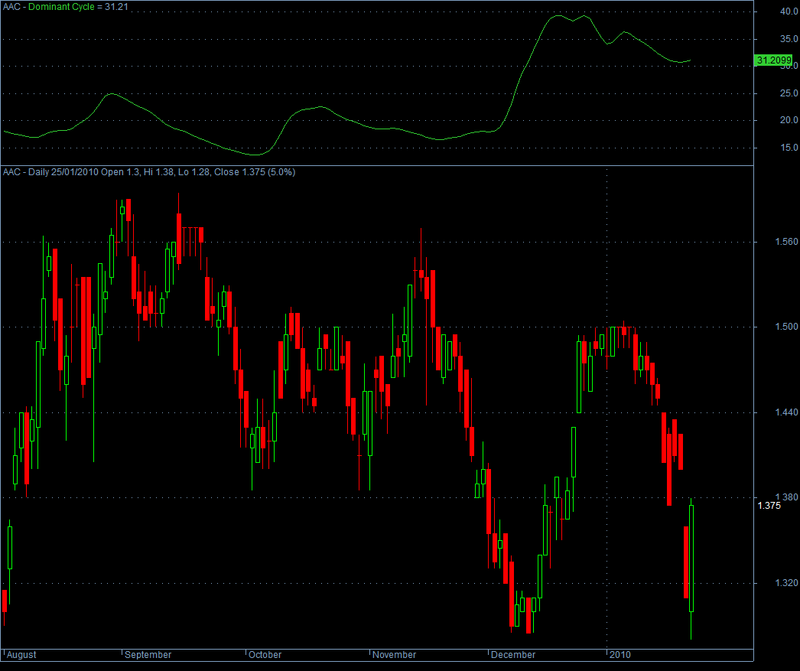Click the September label on time axis
The image size is (800, 671).
(x=148, y=655)
